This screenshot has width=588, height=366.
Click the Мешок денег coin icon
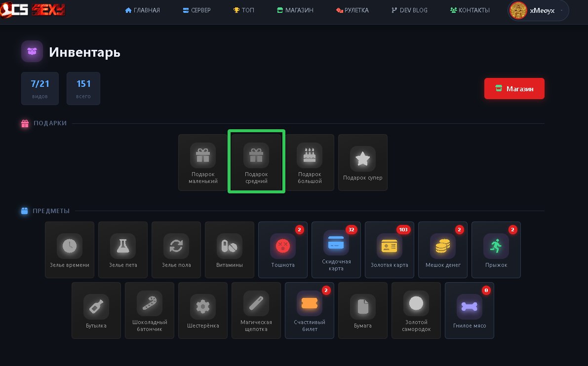(x=442, y=246)
